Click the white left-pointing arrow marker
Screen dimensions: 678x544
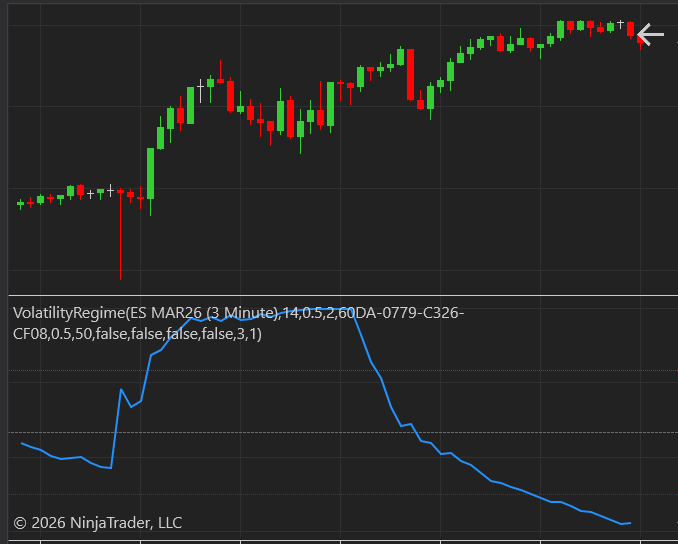(x=651, y=35)
